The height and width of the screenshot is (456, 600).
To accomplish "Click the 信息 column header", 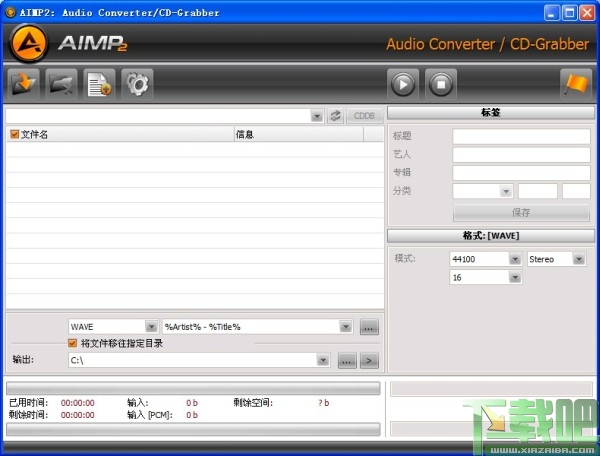I will point(299,134).
